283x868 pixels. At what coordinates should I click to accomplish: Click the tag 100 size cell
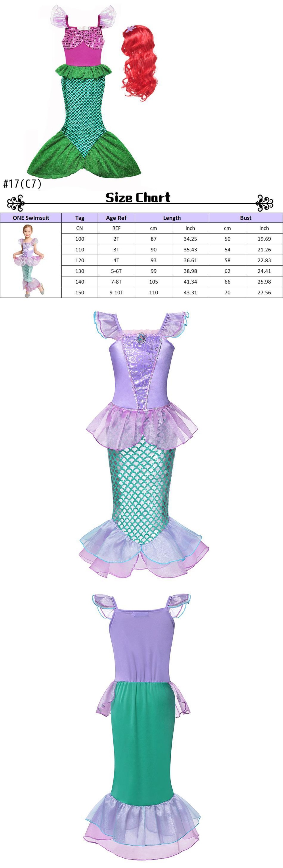pyautogui.click(x=80, y=239)
